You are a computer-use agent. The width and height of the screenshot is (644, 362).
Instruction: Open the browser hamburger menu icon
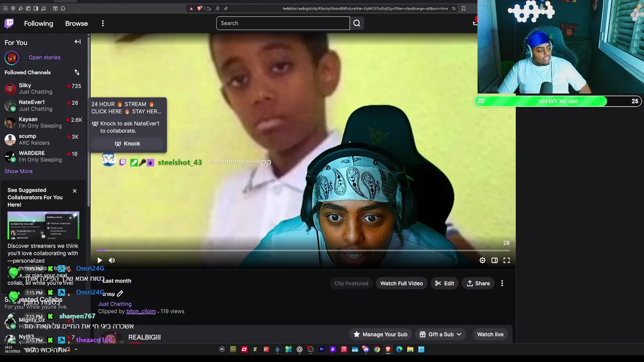(x=6, y=9)
